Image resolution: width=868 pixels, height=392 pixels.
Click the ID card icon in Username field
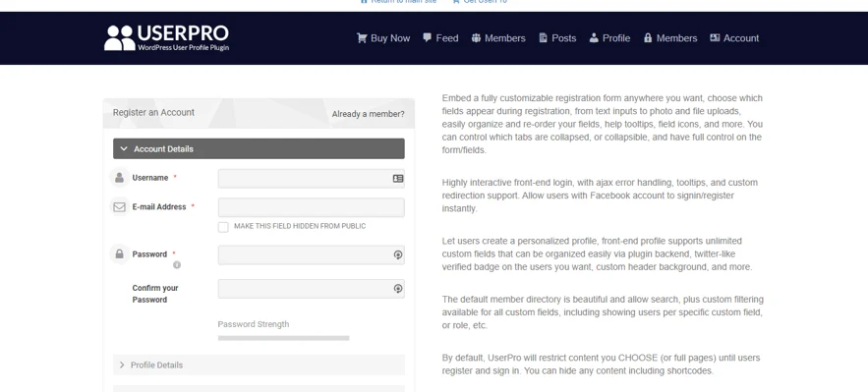(397, 179)
